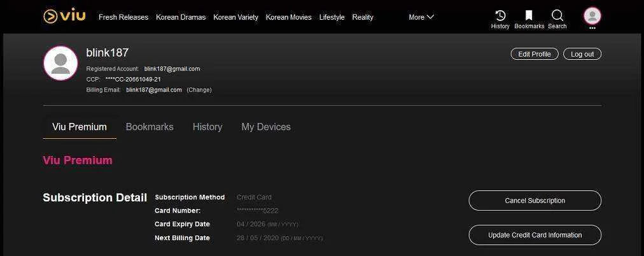Open the Bookmarks icon in header
Image resolution: width=644 pixels, height=256 pixels.
click(529, 16)
